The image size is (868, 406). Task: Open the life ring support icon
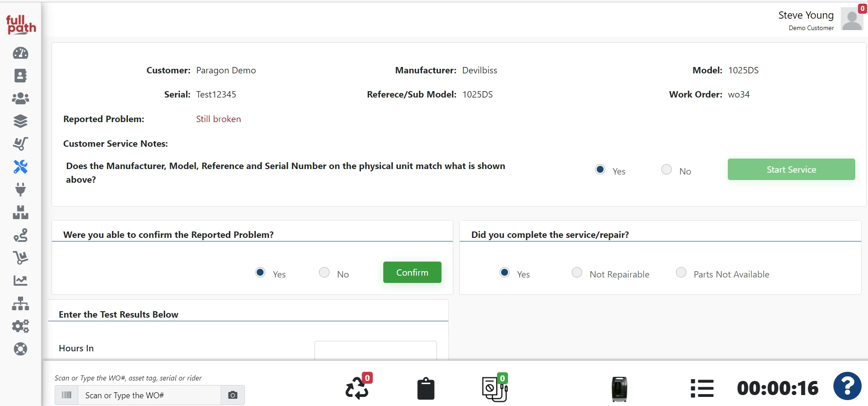[20, 349]
